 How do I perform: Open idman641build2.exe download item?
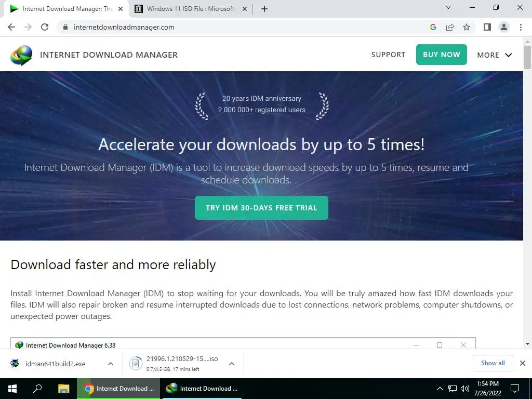(55, 364)
